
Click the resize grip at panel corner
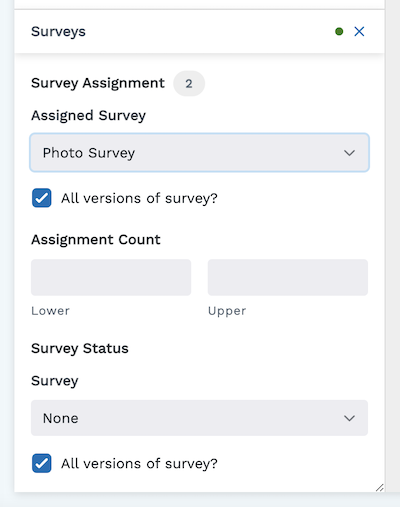pos(380,488)
